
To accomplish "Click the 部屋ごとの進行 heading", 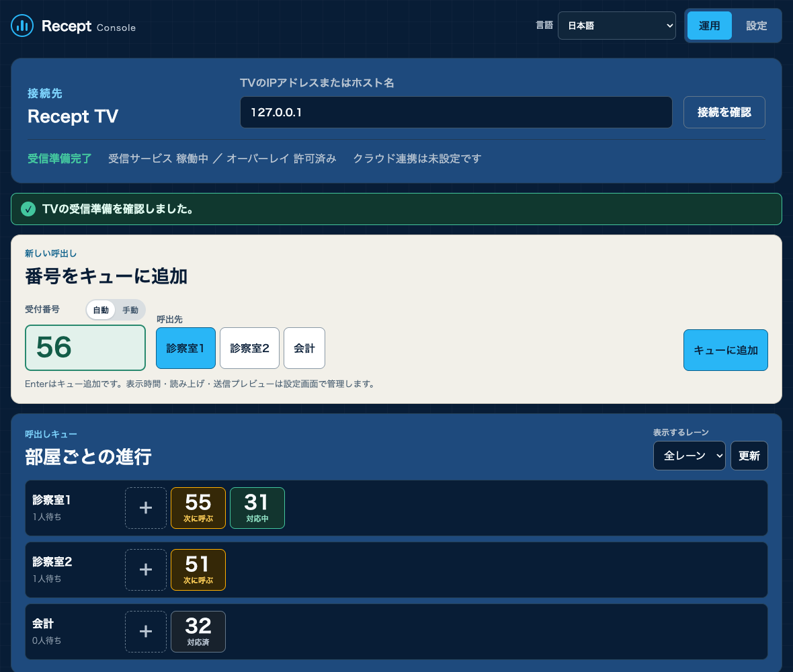I will (x=89, y=456).
